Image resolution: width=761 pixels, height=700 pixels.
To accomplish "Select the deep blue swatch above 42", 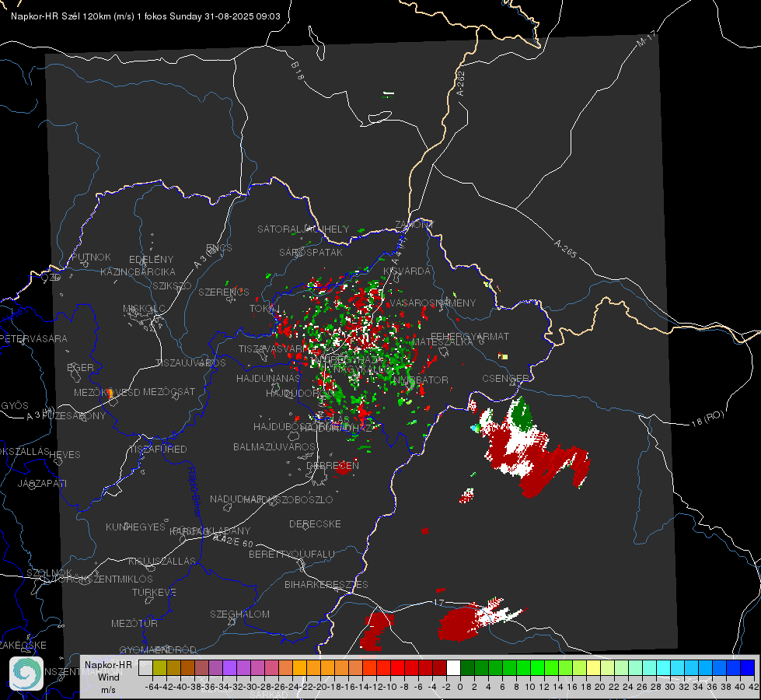I will pyautogui.click(x=748, y=667).
